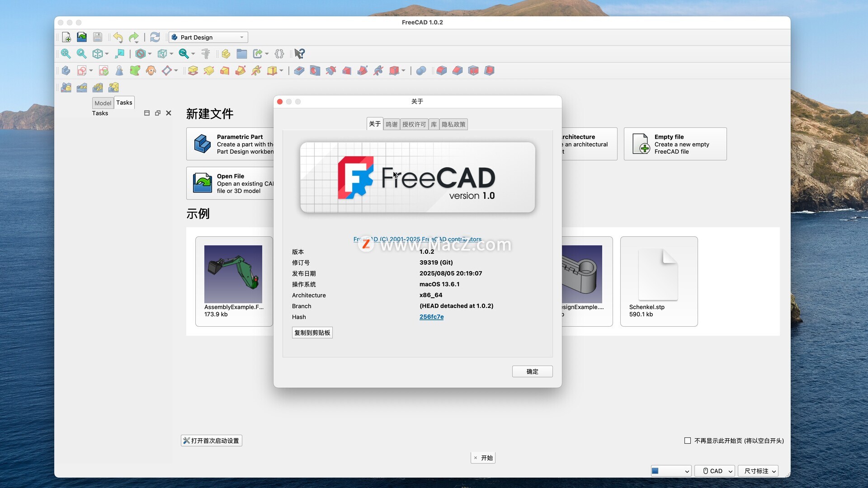The height and width of the screenshot is (488, 868).
Task: Click the Check geometry cone icon
Action: tap(119, 70)
